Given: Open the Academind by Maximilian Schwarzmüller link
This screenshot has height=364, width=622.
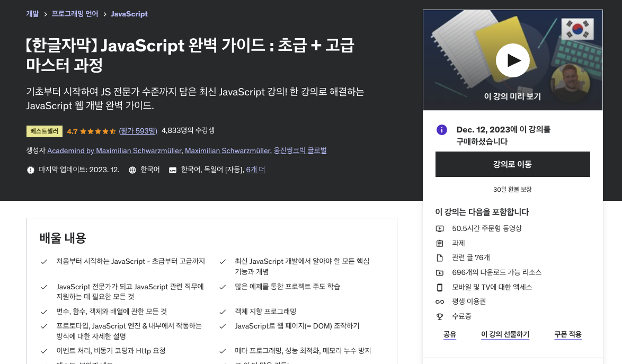Looking at the screenshot, I should pos(114,150).
